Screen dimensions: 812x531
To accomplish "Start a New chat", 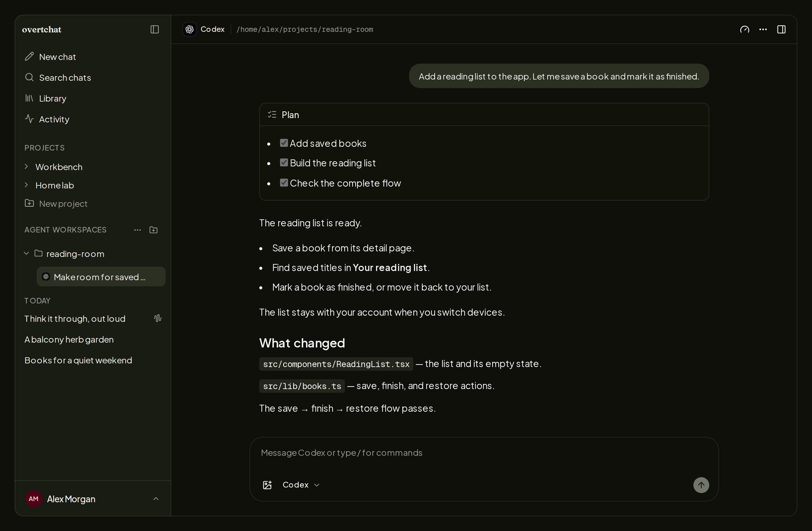I will click(93, 57).
